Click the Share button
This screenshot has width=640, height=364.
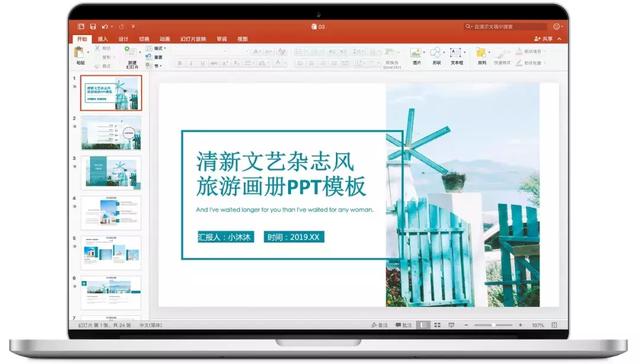[x=543, y=39]
